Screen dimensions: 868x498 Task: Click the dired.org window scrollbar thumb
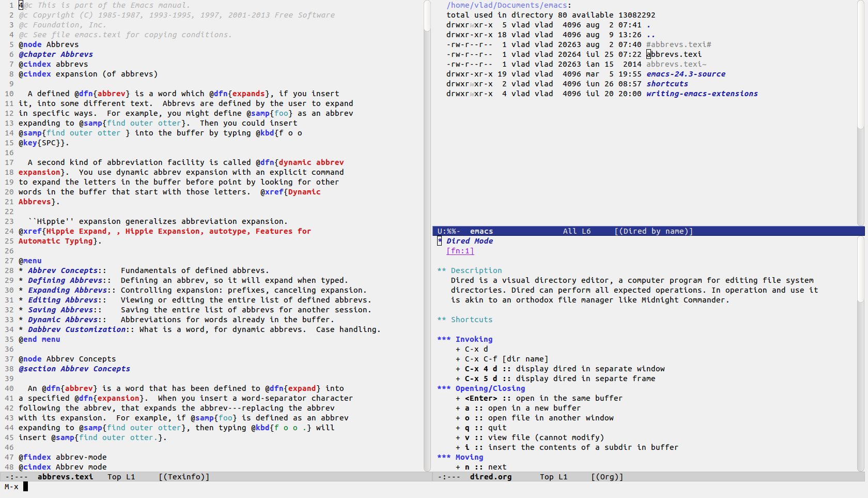click(x=861, y=270)
